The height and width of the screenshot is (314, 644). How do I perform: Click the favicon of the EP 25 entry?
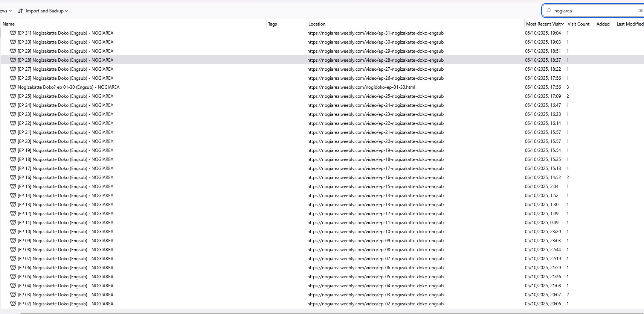[13, 96]
